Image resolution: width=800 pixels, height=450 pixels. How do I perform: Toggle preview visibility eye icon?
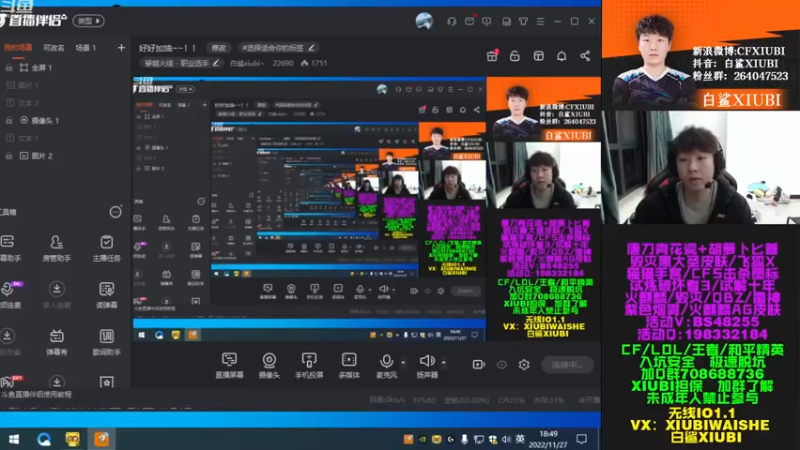coord(502,364)
